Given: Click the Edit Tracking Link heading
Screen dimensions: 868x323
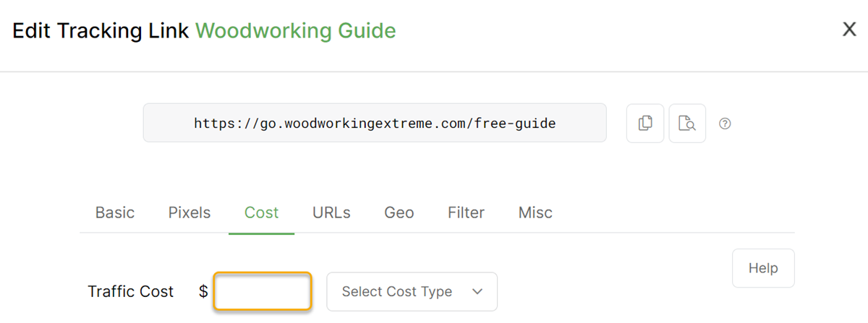Looking at the screenshot, I should (101, 31).
